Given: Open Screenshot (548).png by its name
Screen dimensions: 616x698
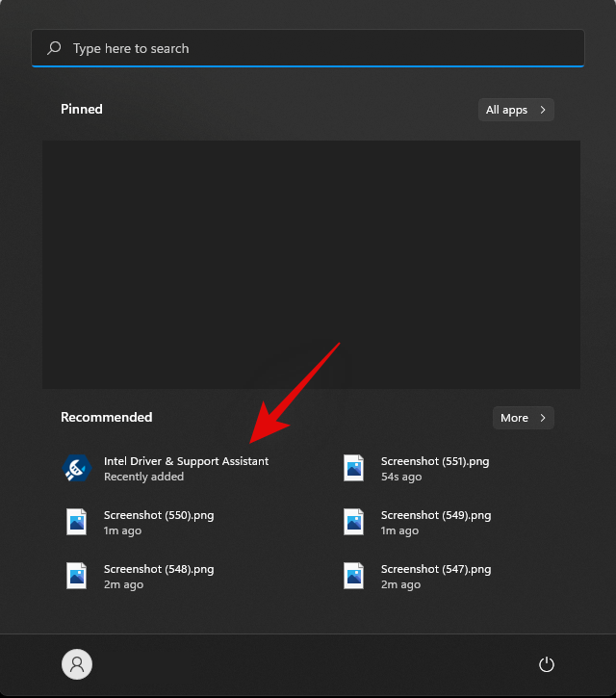Looking at the screenshot, I should point(159,569).
